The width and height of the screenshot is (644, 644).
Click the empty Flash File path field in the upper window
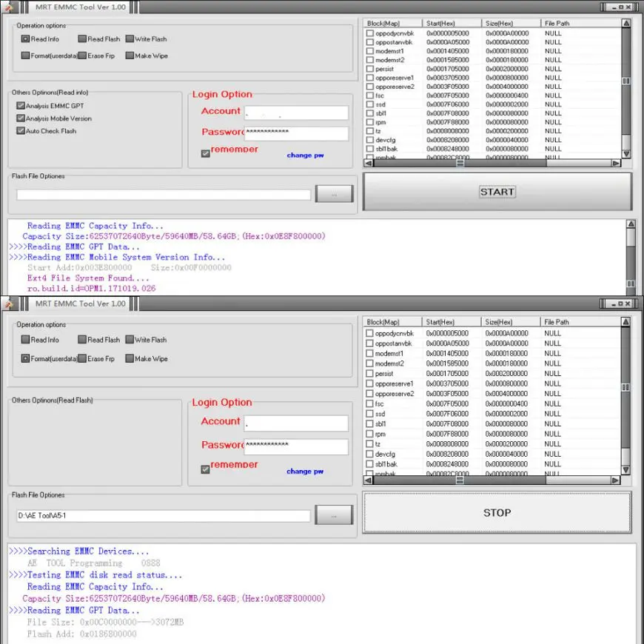[164, 195]
